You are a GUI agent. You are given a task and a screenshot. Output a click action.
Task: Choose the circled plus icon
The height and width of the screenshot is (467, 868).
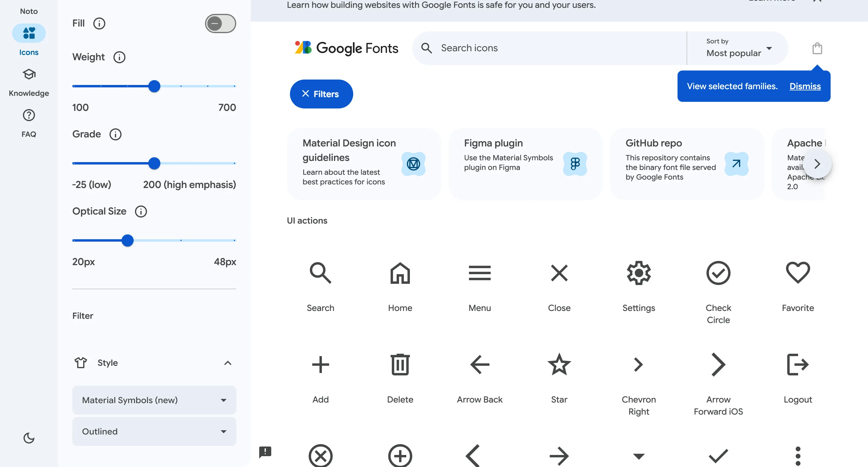400,456
